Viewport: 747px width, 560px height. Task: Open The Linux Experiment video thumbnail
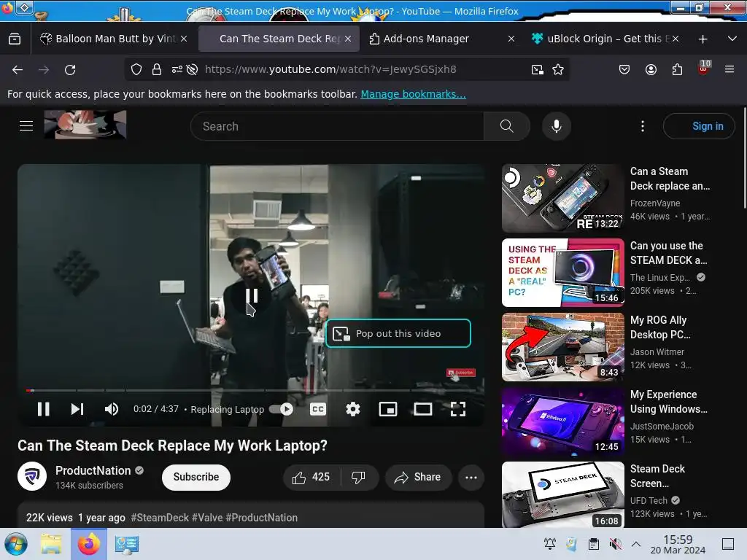(562, 273)
